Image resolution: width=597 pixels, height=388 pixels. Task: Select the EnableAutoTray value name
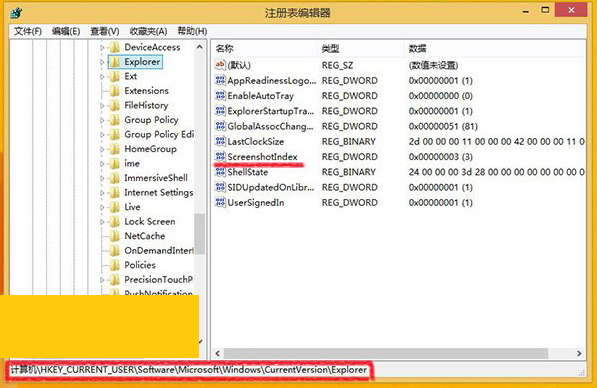click(260, 96)
